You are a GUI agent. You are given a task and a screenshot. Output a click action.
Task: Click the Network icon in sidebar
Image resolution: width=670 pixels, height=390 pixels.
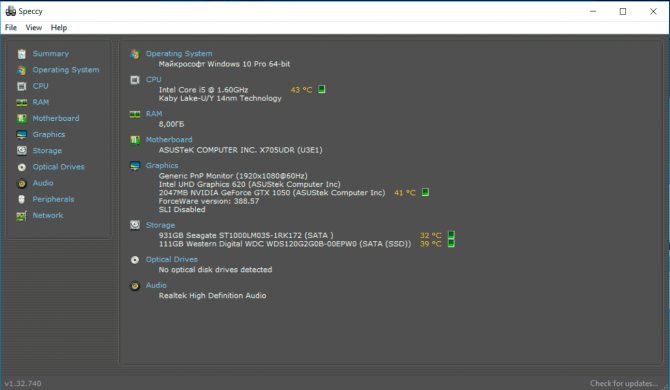(x=22, y=216)
